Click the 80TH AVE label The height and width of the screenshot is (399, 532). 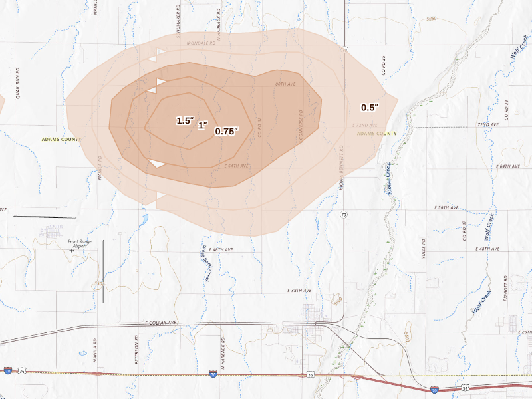[x=285, y=84]
